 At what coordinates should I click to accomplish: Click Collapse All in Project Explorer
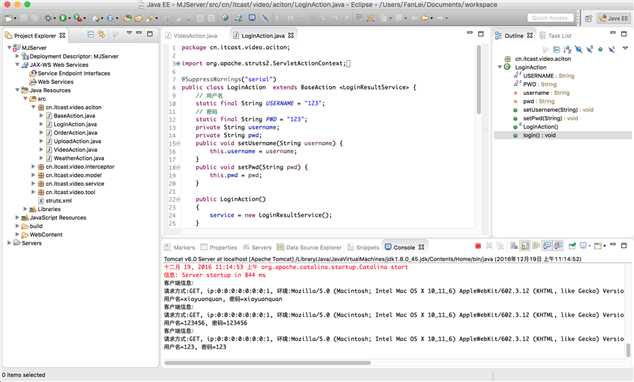(91, 35)
